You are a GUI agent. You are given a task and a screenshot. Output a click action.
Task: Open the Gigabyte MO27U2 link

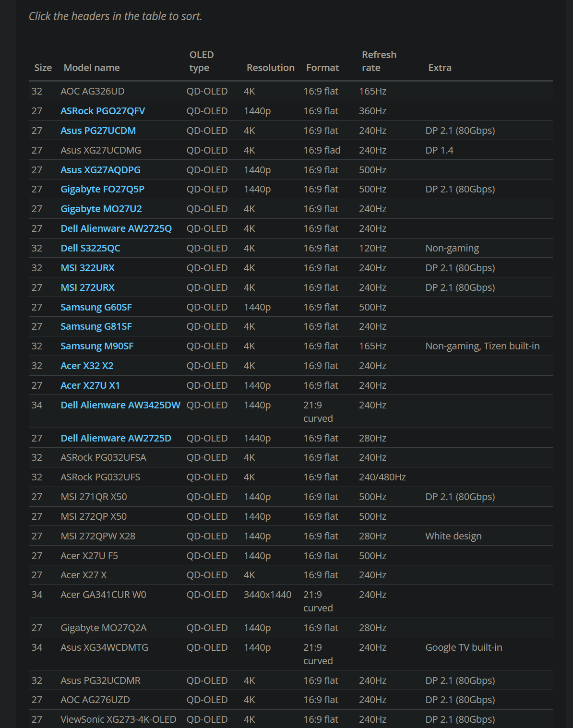coord(101,209)
